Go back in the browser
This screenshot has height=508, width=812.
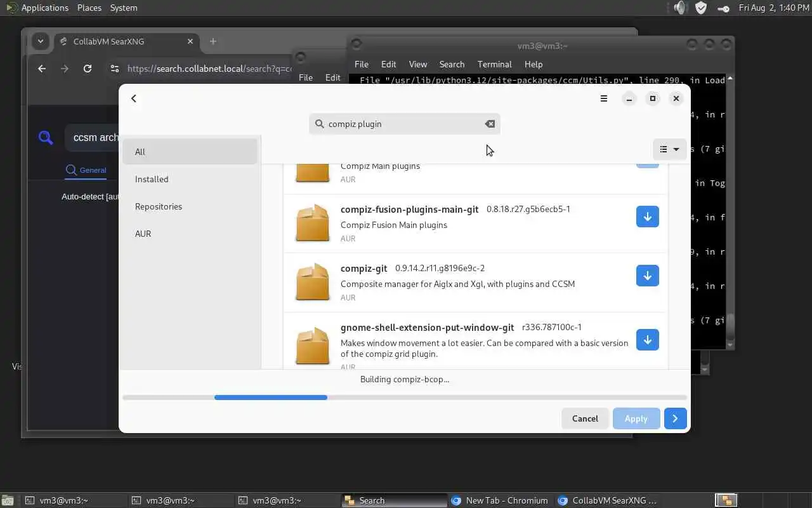[42, 69]
